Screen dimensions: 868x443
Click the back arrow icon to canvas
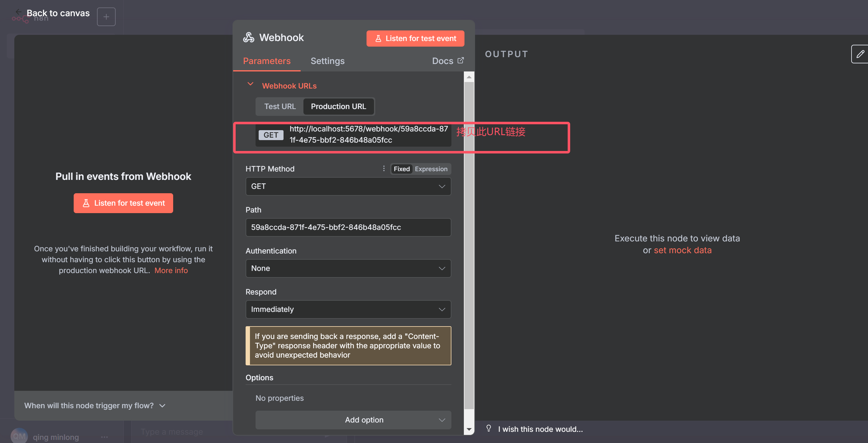(x=18, y=12)
